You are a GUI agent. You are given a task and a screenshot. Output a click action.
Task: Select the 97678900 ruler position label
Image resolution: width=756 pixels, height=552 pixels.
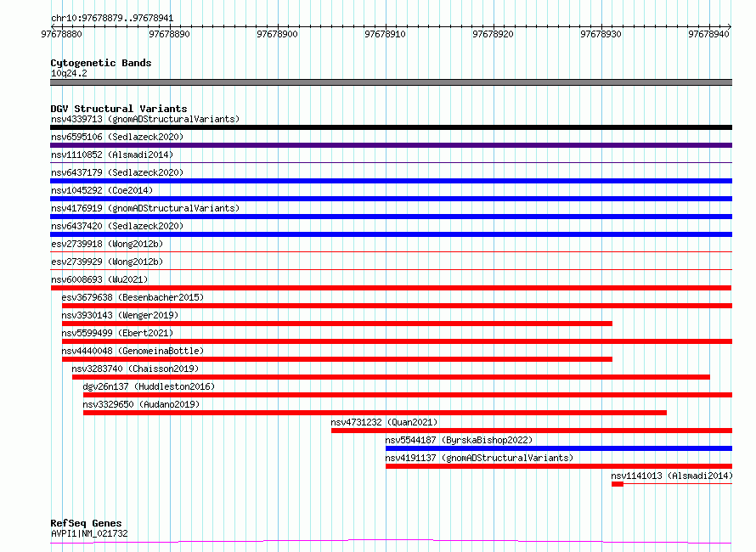click(277, 34)
